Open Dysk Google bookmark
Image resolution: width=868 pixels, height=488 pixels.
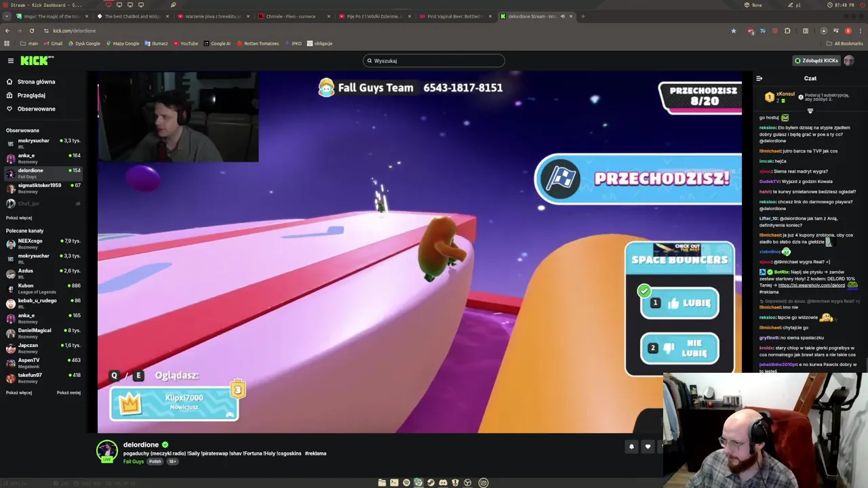pos(83,43)
